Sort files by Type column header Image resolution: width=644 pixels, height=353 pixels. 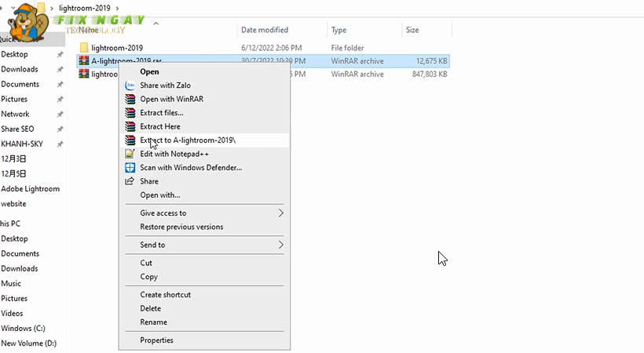339,30
